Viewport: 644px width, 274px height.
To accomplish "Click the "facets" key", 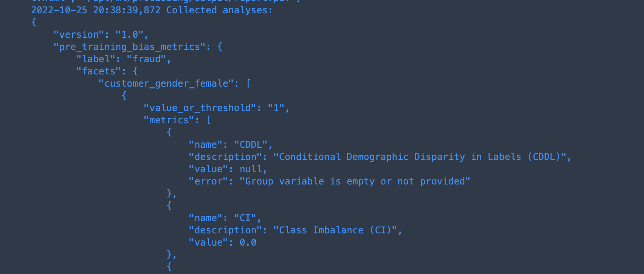I will tap(99, 71).
